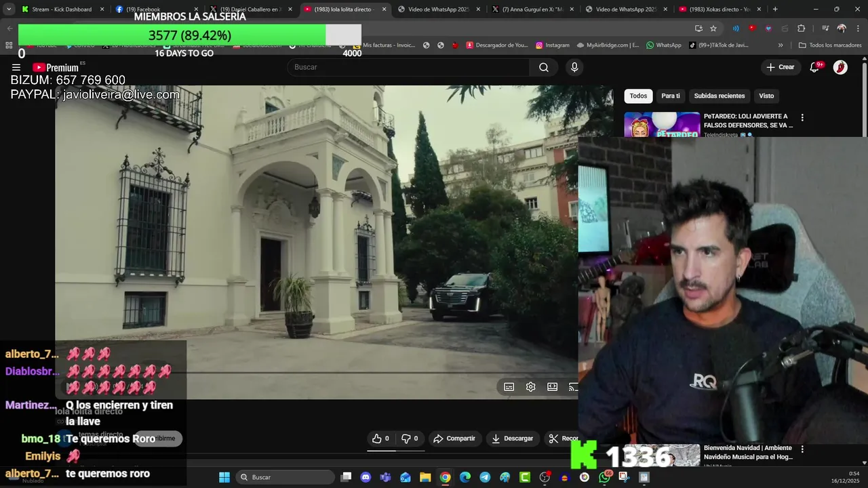Open Task View on the taskbar
The image size is (868, 488).
pos(346,477)
